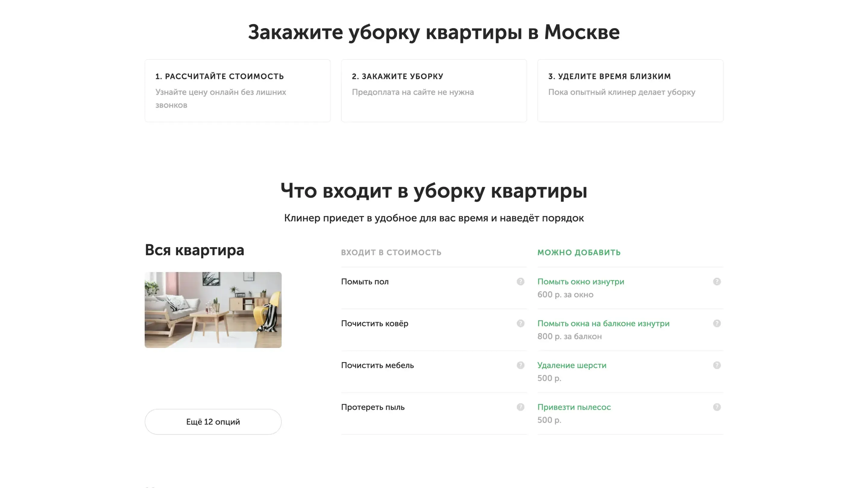Add Помыть окна на балконе изнутри
Image resolution: width=868 pixels, height=488 pixels.
coord(603,323)
